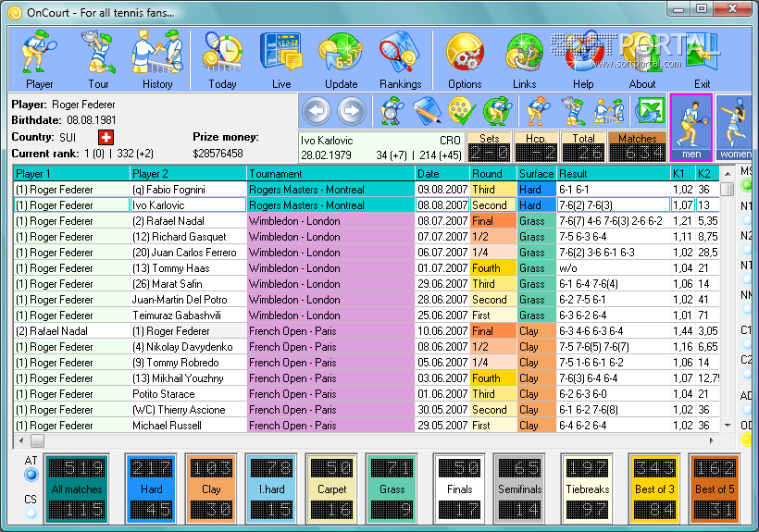This screenshot has width=759, height=532.
Task: Select the C1 radio indicator
Action: [x=746, y=344]
